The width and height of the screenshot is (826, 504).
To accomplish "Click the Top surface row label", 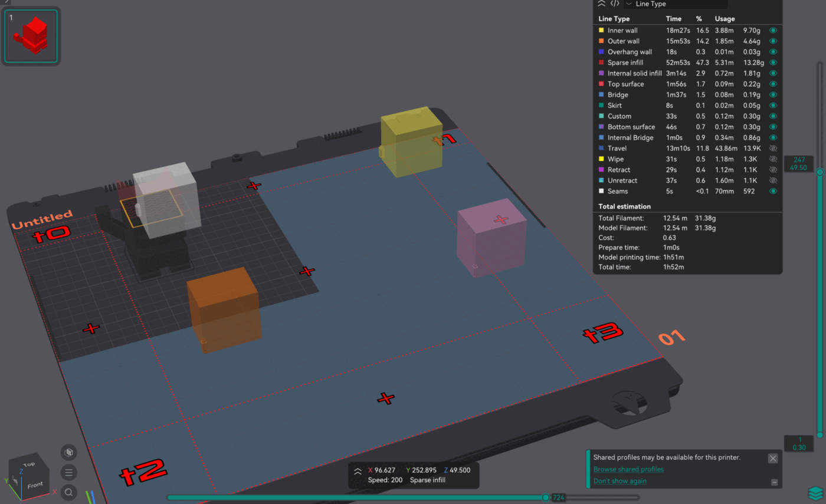I will 625,84.
